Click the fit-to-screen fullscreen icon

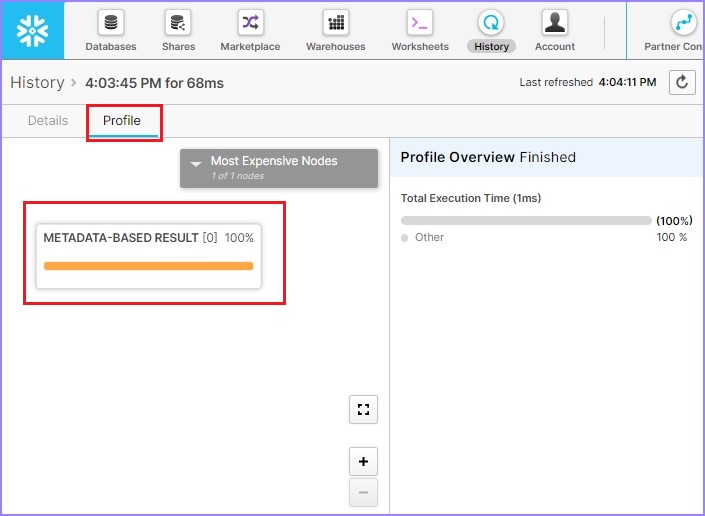coord(363,409)
